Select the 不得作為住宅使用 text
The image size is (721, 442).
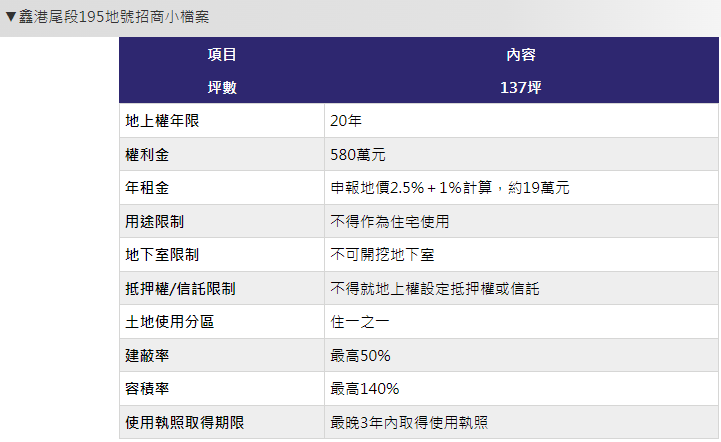coord(389,221)
